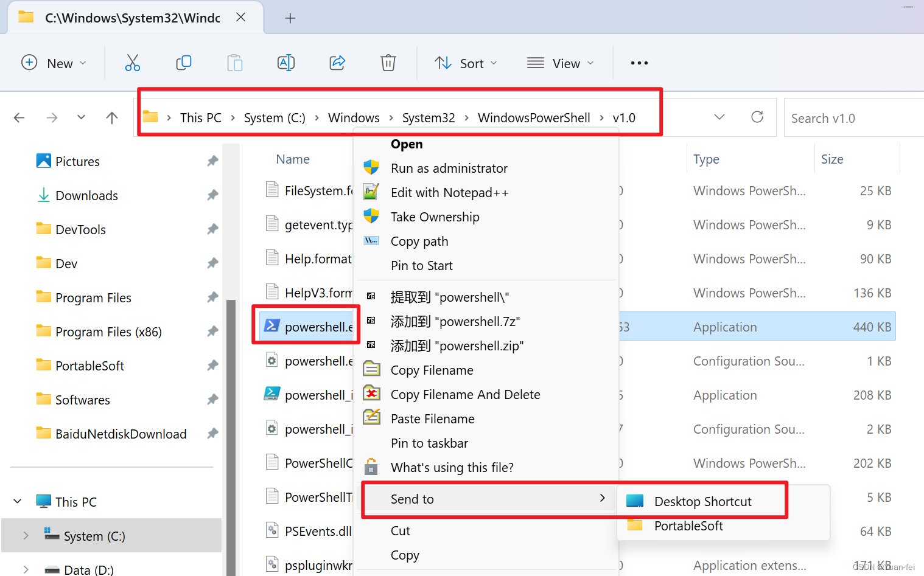This screenshot has width=924, height=576.
Task: Click the Cut scissors icon in toolbar
Action: [133, 63]
